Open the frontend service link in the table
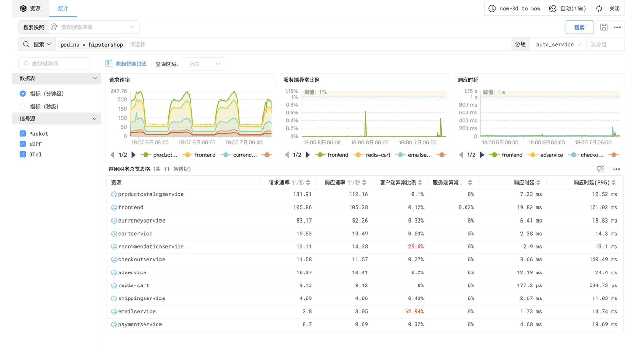This screenshot has height=352, width=644. [131, 207]
